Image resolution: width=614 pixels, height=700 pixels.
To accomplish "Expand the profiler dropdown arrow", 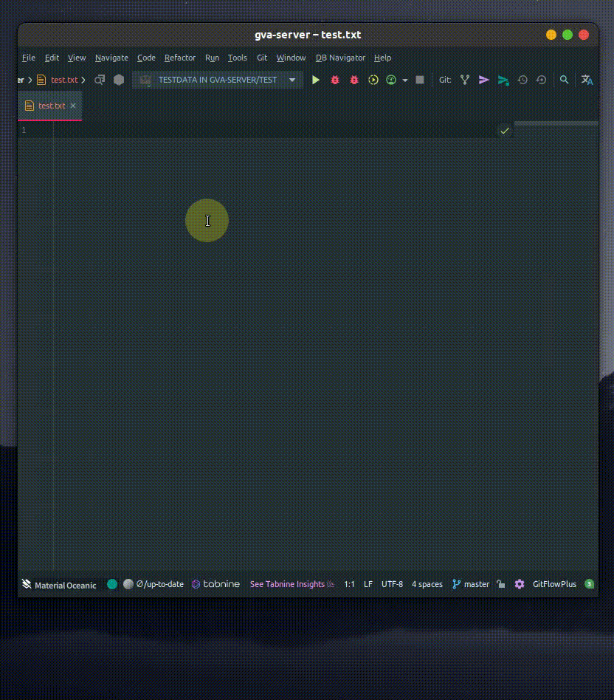I will tap(405, 80).
